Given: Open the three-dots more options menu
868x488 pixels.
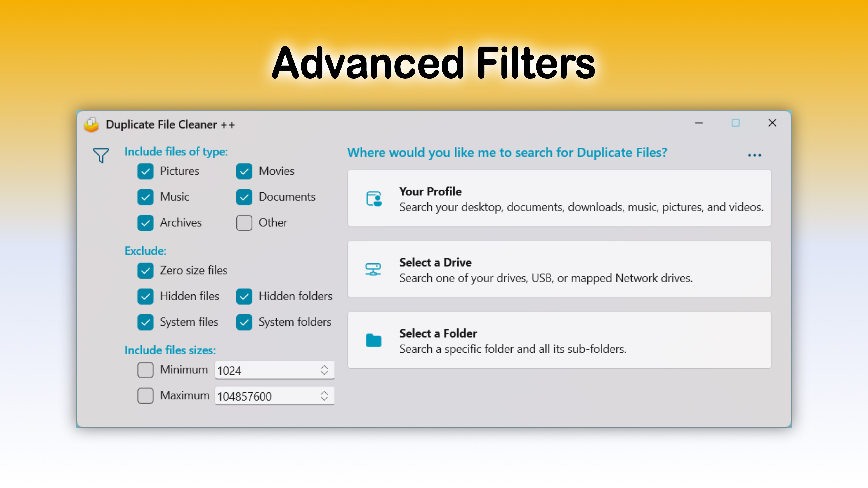Looking at the screenshot, I should point(754,155).
